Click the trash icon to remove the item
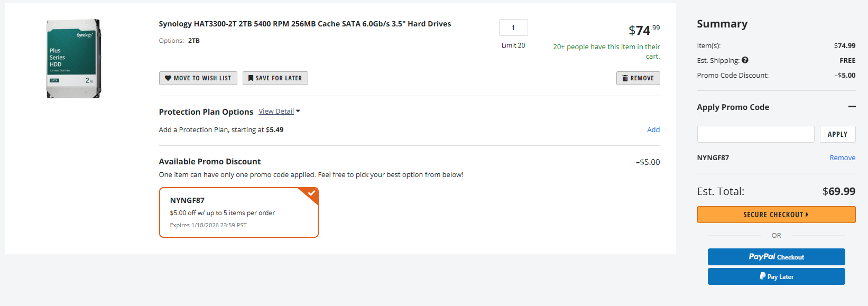The width and height of the screenshot is (868, 306). click(625, 78)
